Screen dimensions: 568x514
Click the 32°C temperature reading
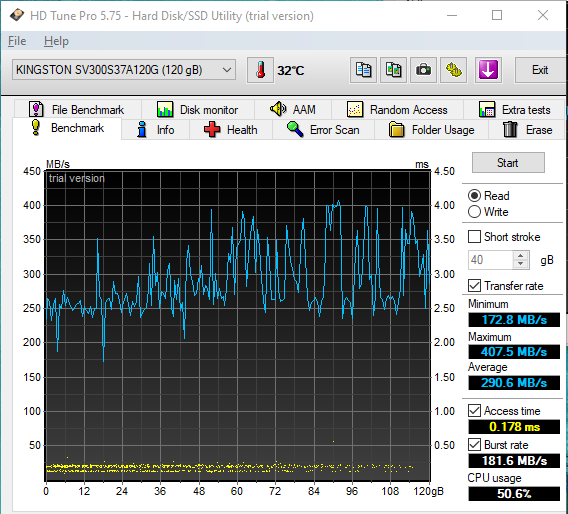click(x=291, y=71)
